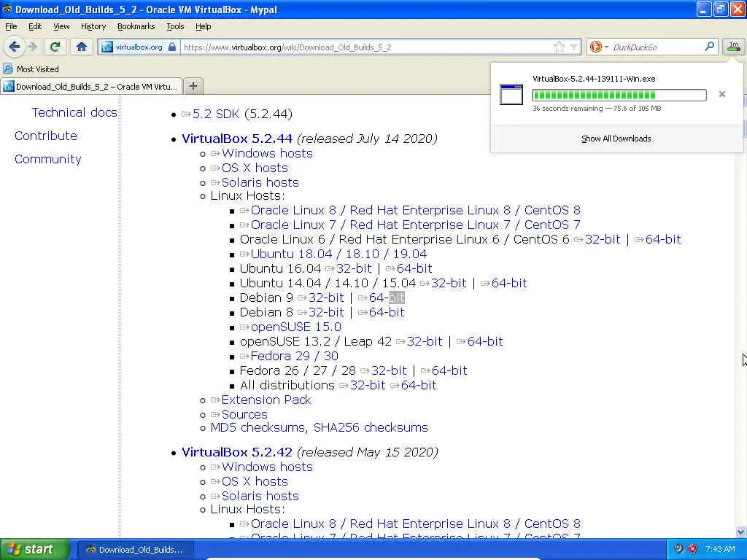Click the red security shield tray icon
This screenshot has height=560, width=747.
(x=693, y=549)
